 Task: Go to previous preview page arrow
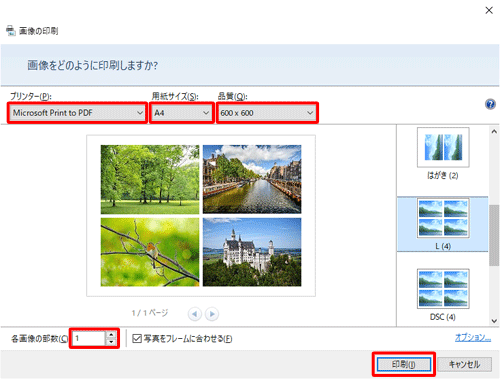[x=195, y=314]
